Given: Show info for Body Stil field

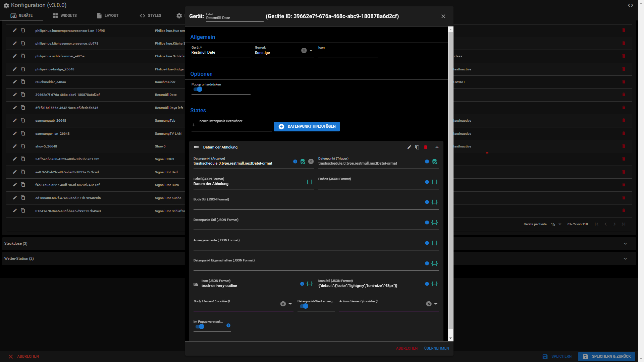Looking at the screenshot, I should 427,202.
